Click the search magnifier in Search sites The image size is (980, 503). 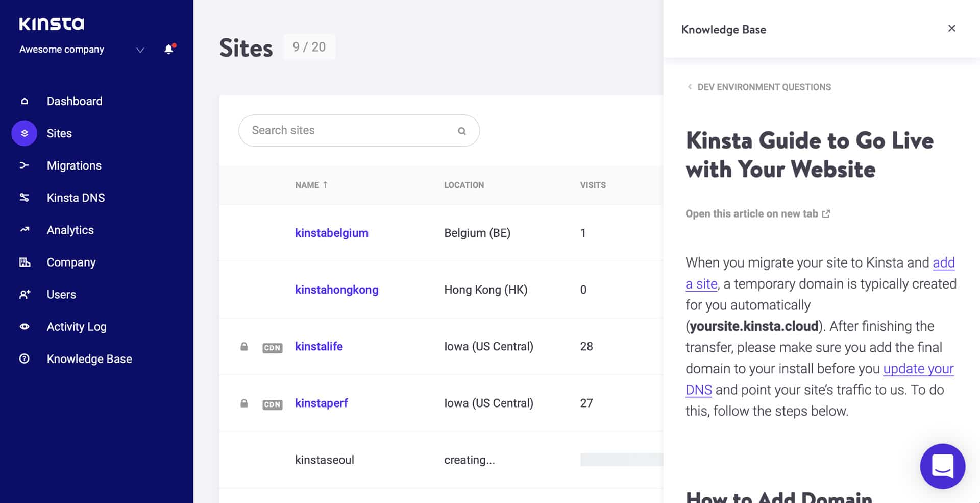click(461, 131)
